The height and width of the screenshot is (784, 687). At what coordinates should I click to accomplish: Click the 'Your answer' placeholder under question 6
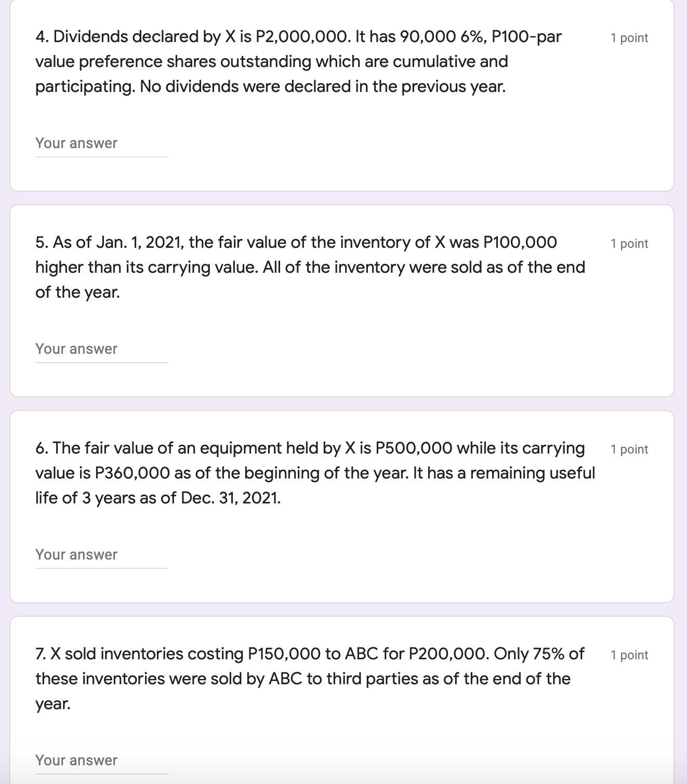tap(76, 554)
